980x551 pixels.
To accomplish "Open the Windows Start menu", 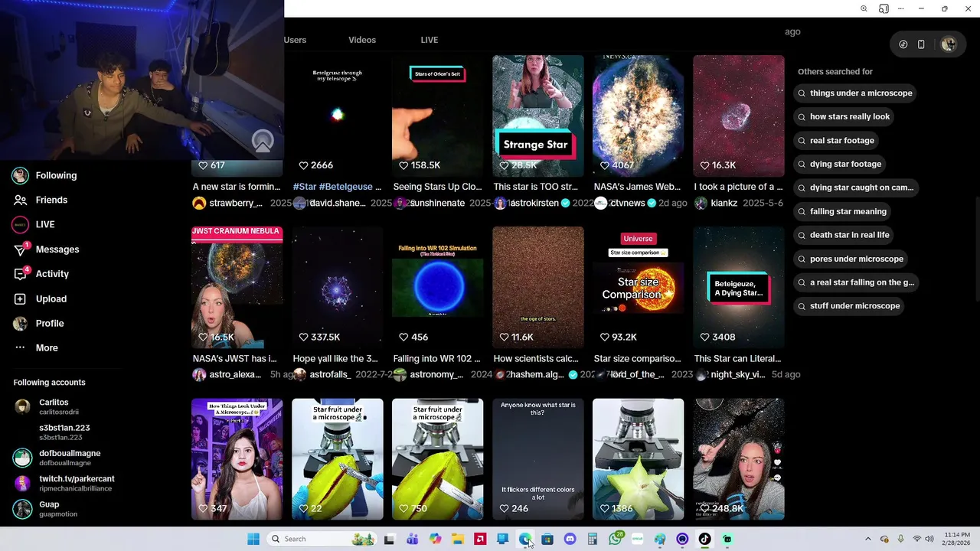I will pyautogui.click(x=253, y=539).
